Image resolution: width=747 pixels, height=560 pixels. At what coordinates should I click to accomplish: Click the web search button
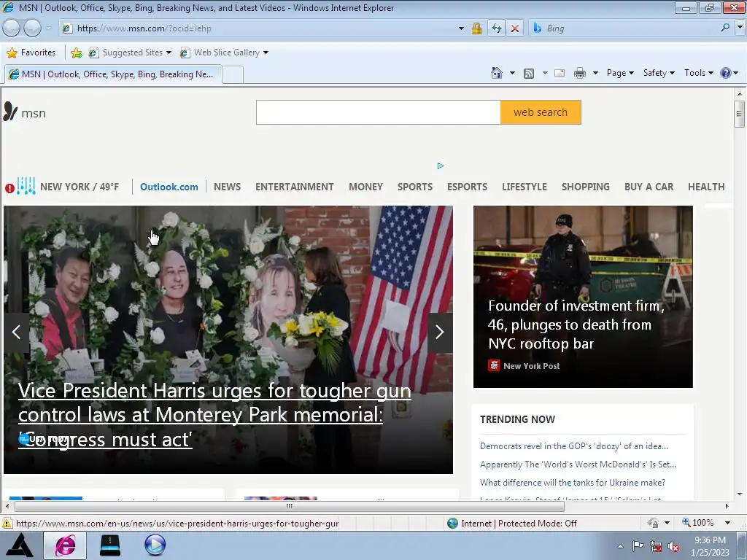click(541, 112)
